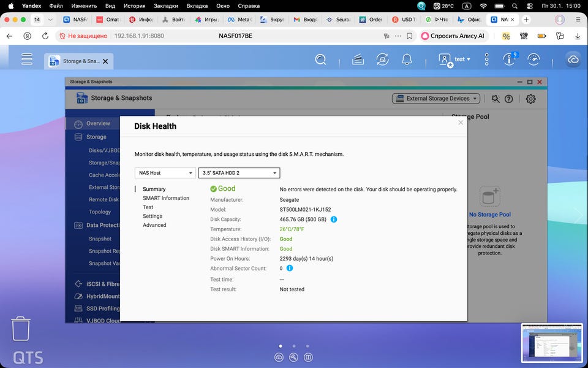Select Storage in the sidebar
Image resolution: width=588 pixels, height=368 pixels.
[96, 137]
